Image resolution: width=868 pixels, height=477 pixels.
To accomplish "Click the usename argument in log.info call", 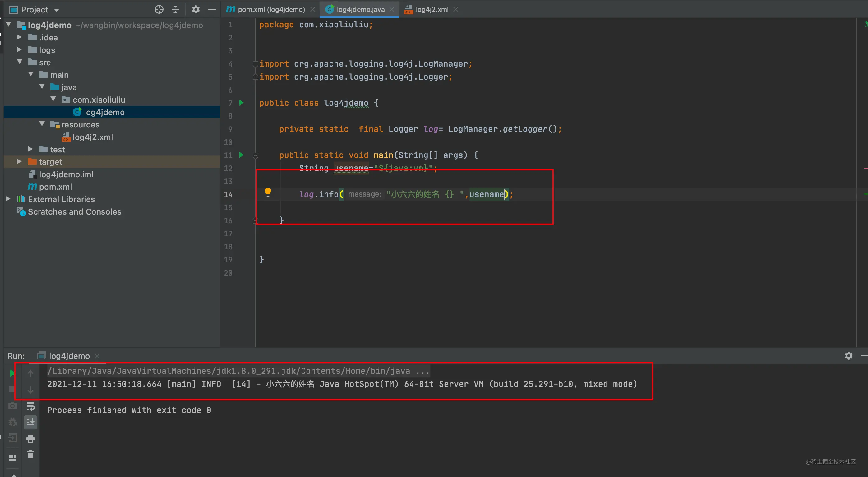I will pyautogui.click(x=487, y=194).
